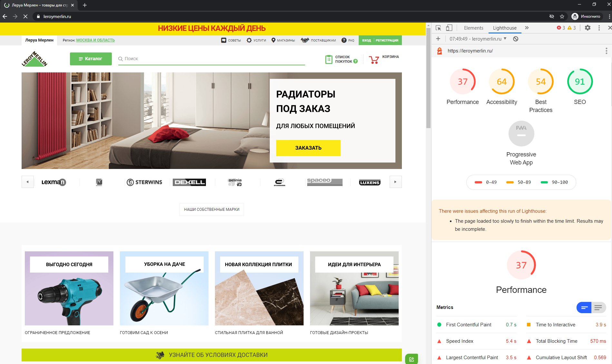The width and height of the screenshot is (612, 364).
Task: Focus the Поиск search field
Action: click(211, 59)
